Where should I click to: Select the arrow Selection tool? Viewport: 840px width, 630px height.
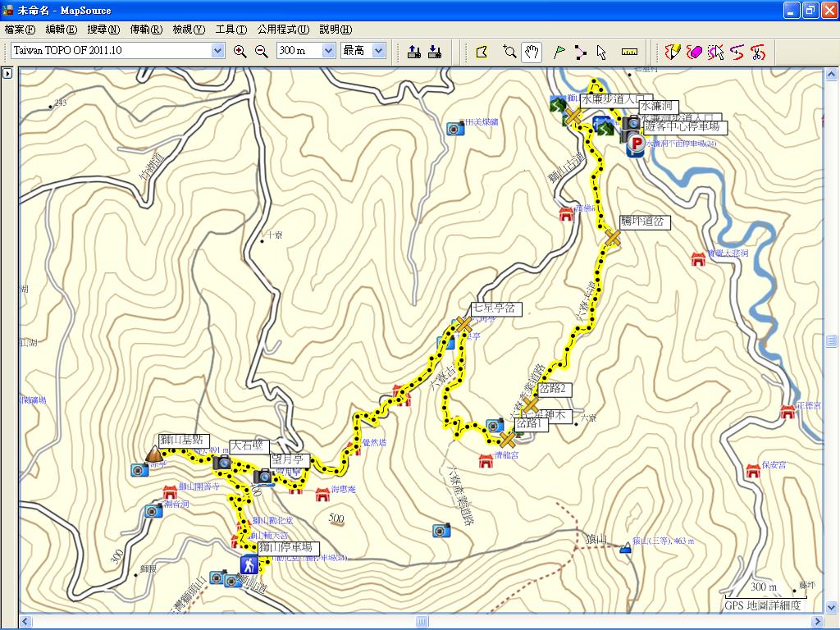point(601,52)
